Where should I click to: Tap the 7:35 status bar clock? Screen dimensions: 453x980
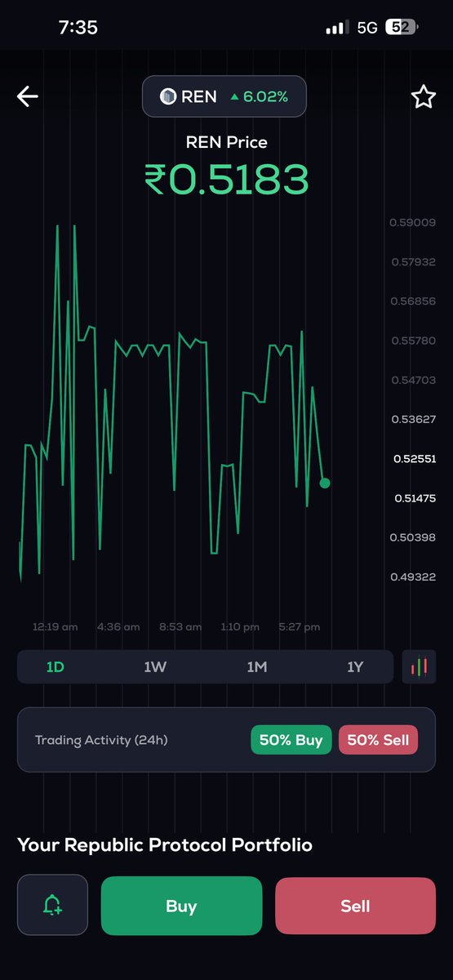[78, 27]
